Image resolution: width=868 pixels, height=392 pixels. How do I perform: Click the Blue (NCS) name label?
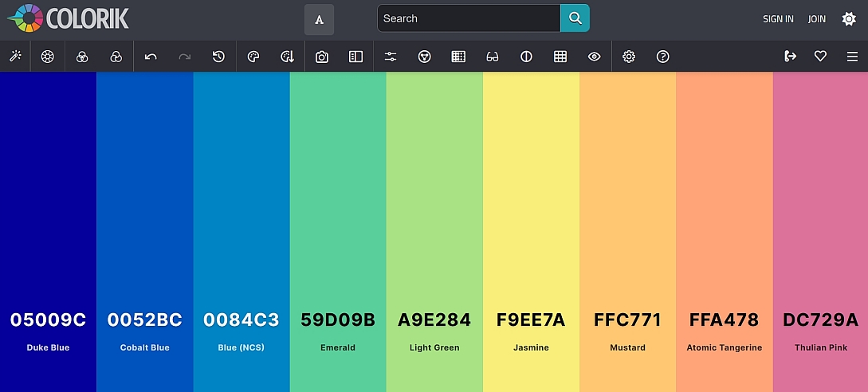pyautogui.click(x=242, y=347)
